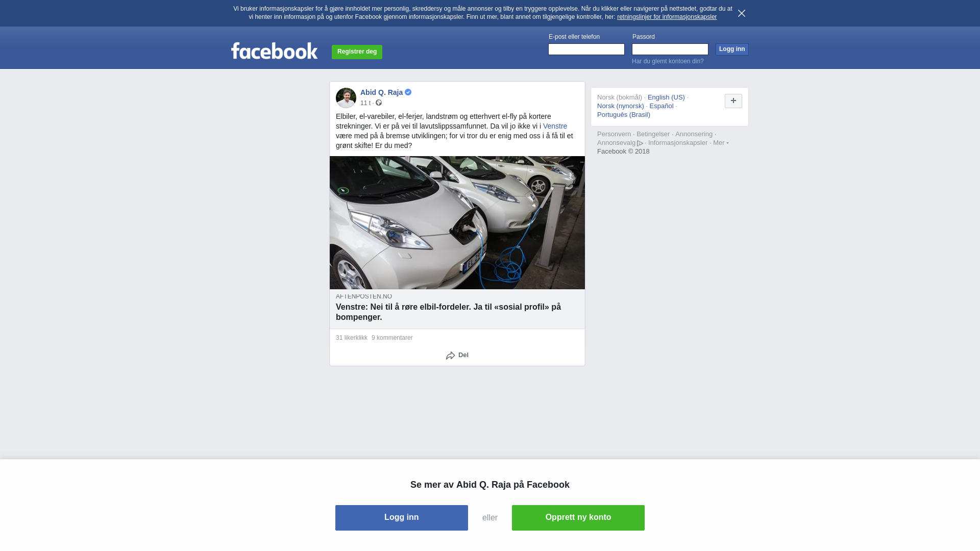View the 9 kommentarer link
Image resolution: width=980 pixels, height=551 pixels.
(392, 338)
